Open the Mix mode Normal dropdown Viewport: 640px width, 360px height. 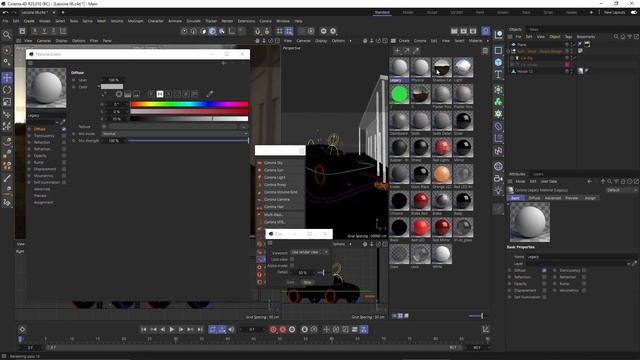[174, 133]
